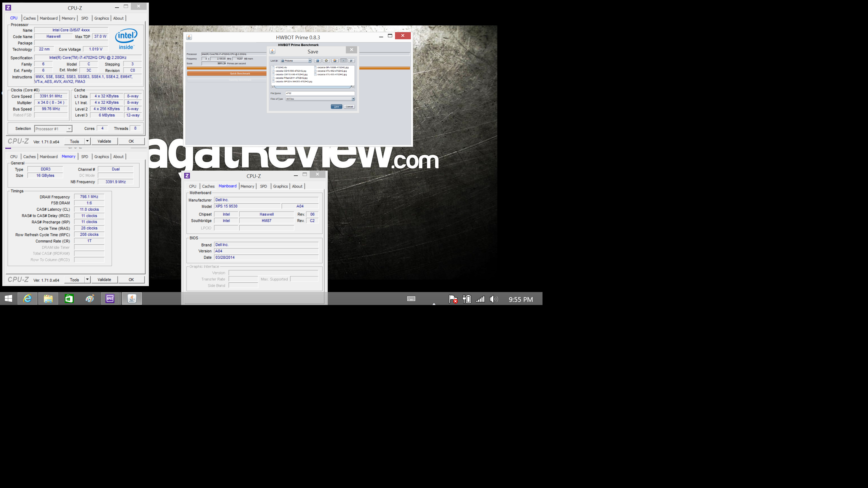Image resolution: width=868 pixels, height=488 pixels.
Task: Click the taskbar clock showing 9:55 PM
Action: pos(520,299)
